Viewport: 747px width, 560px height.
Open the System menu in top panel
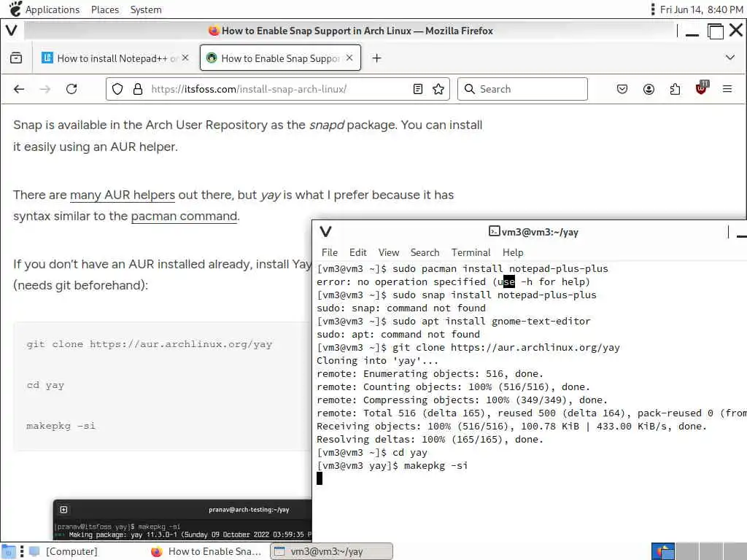coord(146,9)
